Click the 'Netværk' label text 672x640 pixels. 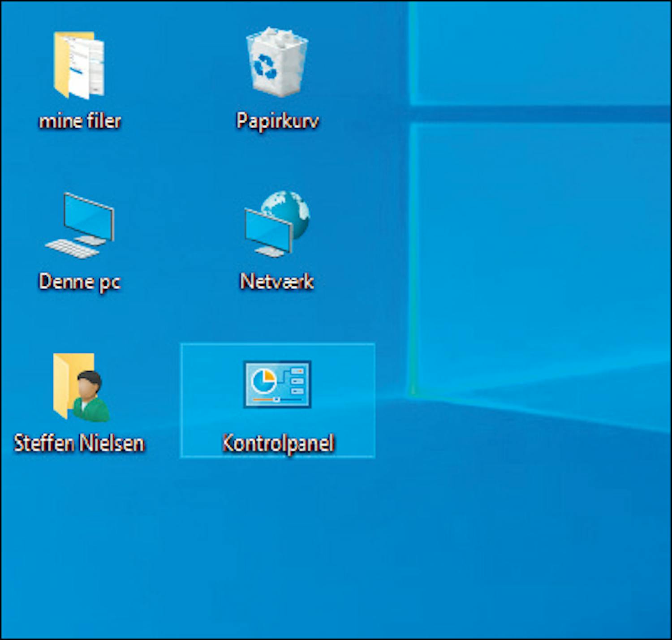click(277, 282)
